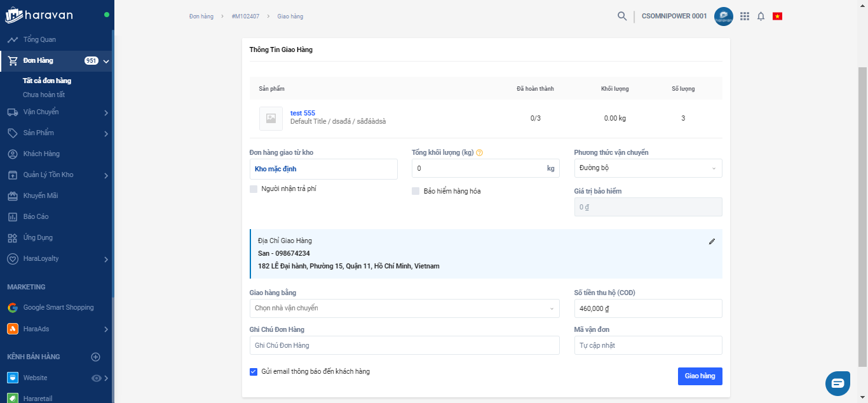Screen dimensions: 868x403
Task: Open the notifications bell
Action: click(x=761, y=17)
